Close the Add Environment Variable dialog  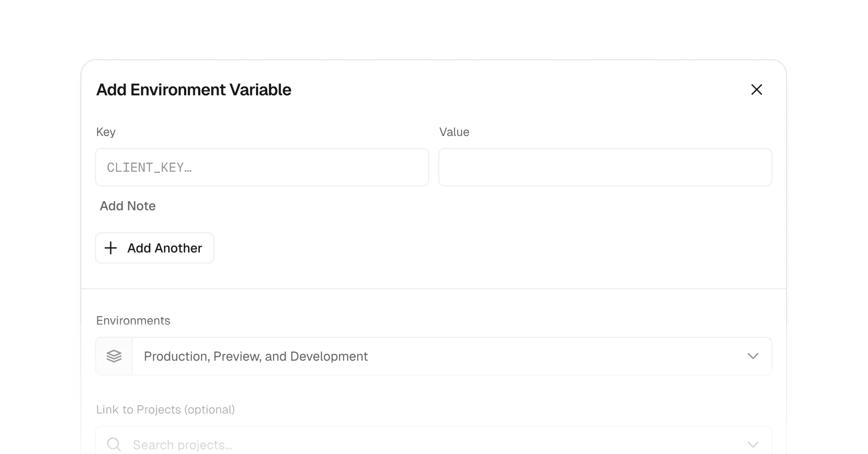756,90
